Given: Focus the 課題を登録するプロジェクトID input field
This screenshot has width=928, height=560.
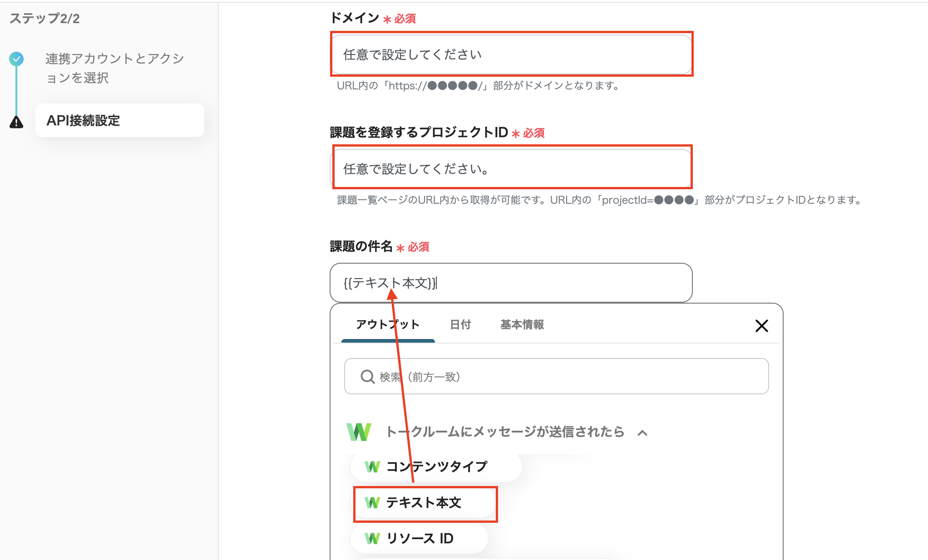Looking at the screenshot, I should pos(511,168).
